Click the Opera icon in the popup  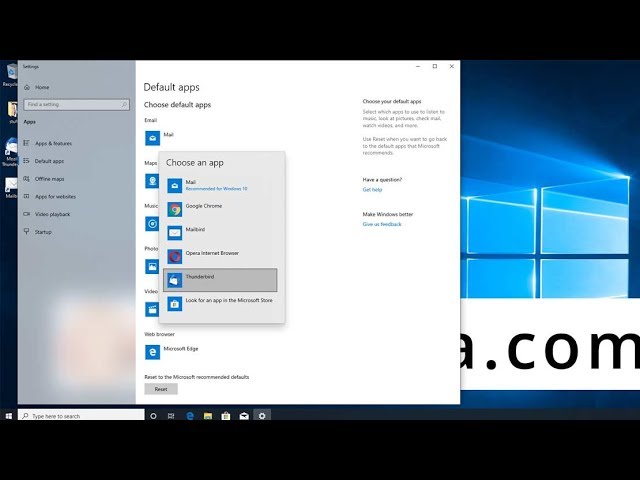tap(175, 257)
